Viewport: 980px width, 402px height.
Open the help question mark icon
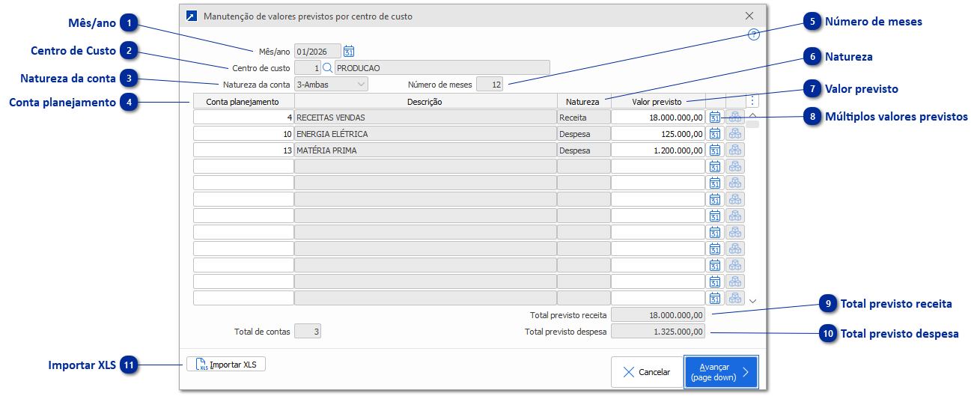click(x=754, y=34)
